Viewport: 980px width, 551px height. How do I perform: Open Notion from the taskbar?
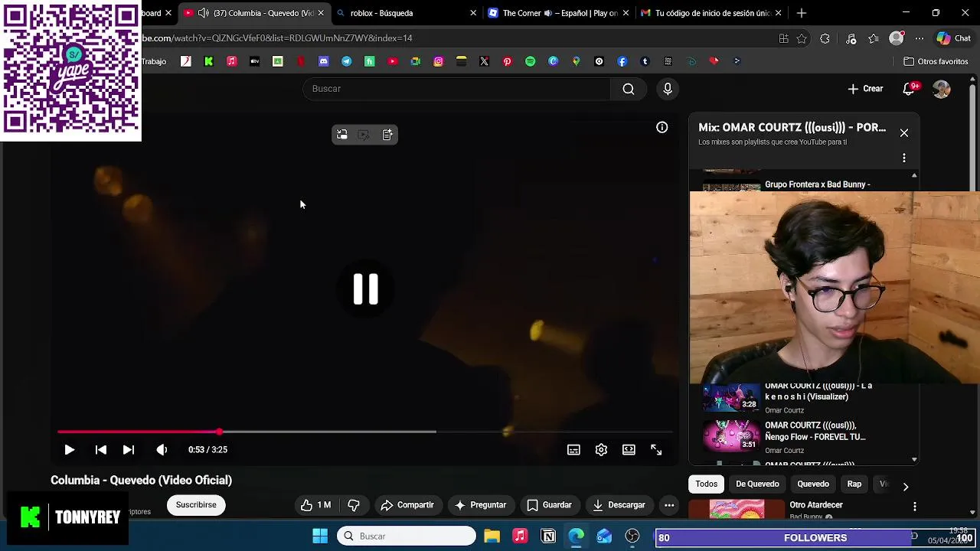[x=548, y=536]
